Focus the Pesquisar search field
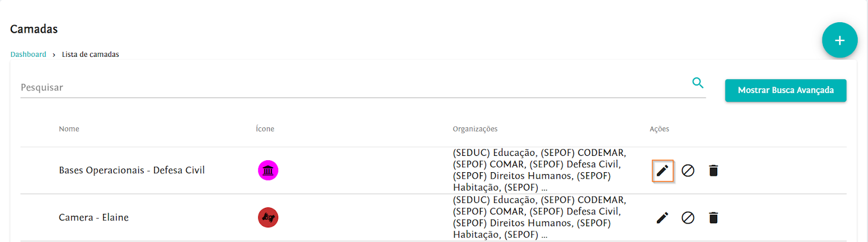The height and width of the screenshot is (242, 868). (x=353, y=88)
